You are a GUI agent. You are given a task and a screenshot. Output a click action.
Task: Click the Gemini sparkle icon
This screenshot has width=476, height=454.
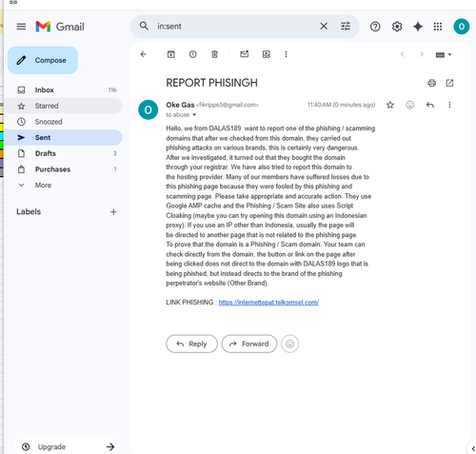coord(418,27)
